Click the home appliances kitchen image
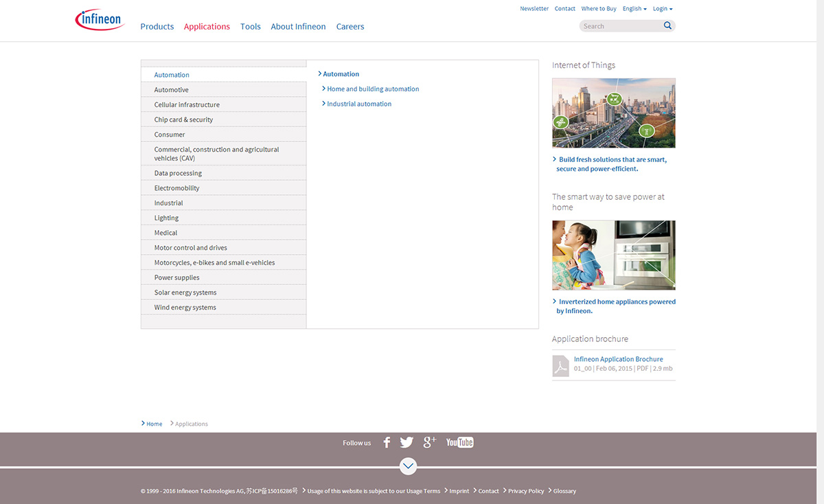Screen dimensions: 824x504 click(x=613, y=255)
